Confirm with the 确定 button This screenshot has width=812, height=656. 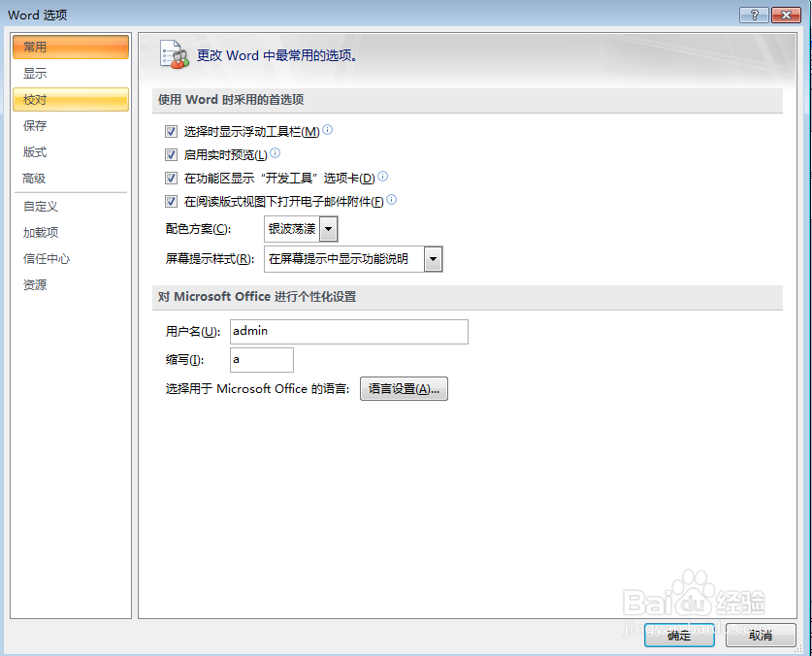(679, 635)
